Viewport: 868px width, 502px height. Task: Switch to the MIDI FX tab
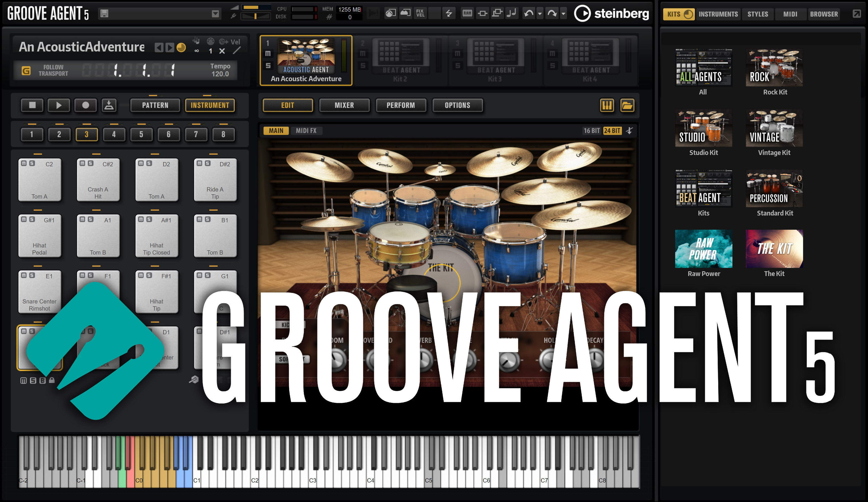pos(306,131)
